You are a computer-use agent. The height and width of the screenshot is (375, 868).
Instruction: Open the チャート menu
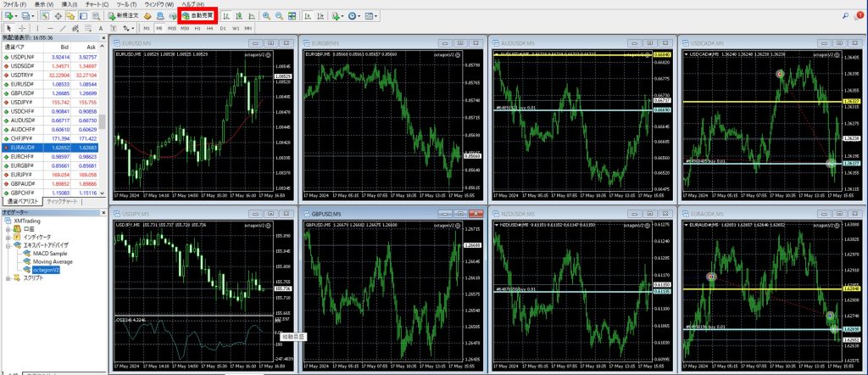pyautogui.click(x=97, y=4)
